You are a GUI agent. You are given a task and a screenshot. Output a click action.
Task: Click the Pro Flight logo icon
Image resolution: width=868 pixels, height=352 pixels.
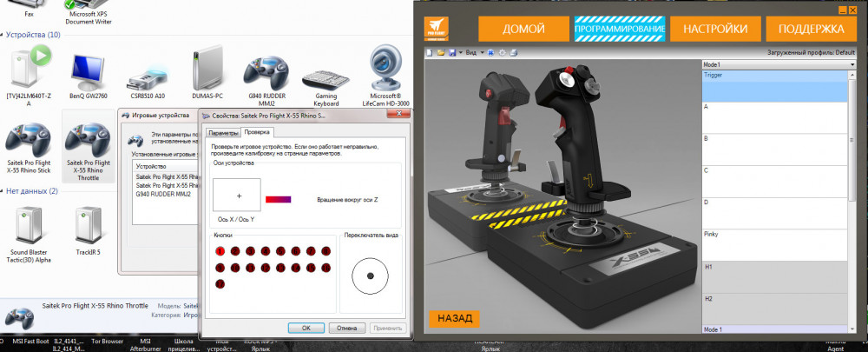(x=437, y=29)
